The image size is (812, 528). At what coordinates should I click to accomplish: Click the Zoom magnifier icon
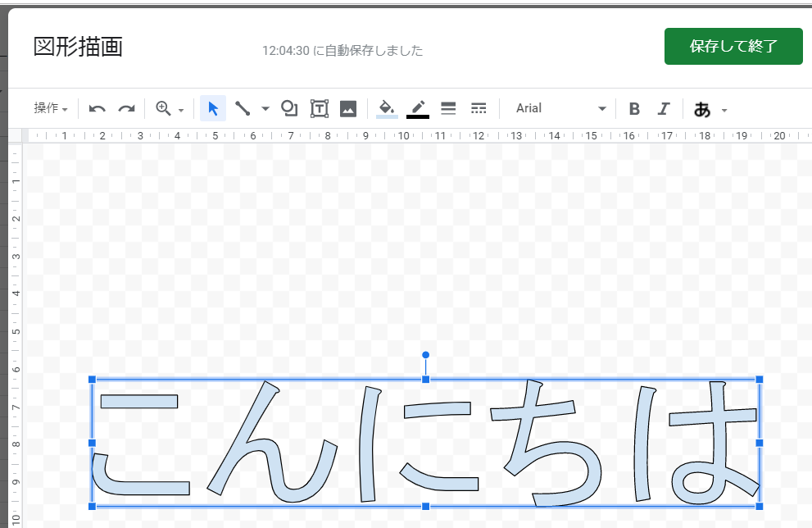coord(164,108)
